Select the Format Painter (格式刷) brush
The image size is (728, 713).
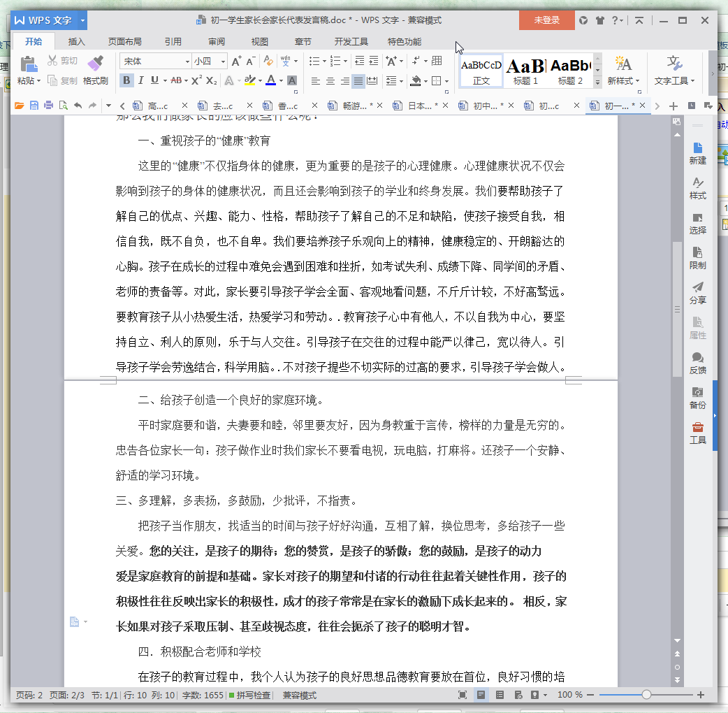pos(96,70)
